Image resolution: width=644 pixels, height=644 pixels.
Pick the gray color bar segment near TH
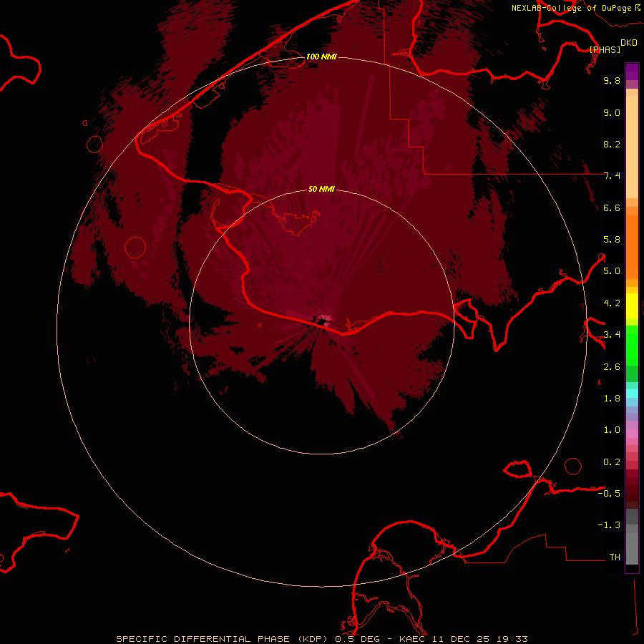click(x=632, y=549)
